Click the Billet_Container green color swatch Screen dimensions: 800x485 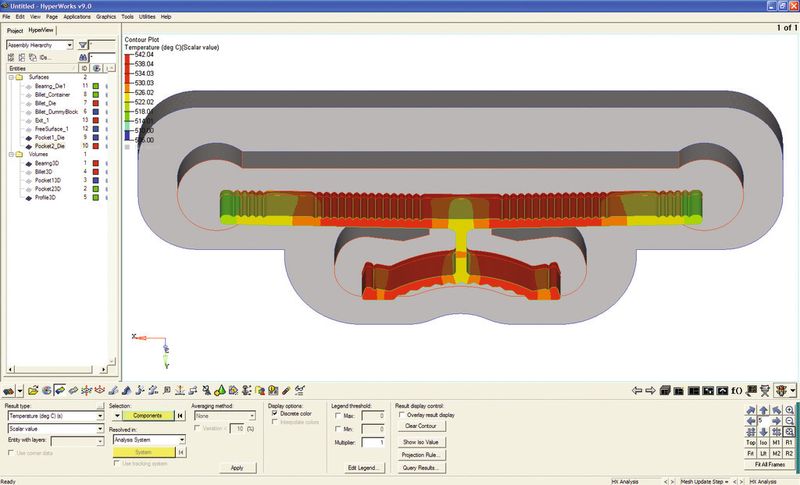[x=95, y=95]
